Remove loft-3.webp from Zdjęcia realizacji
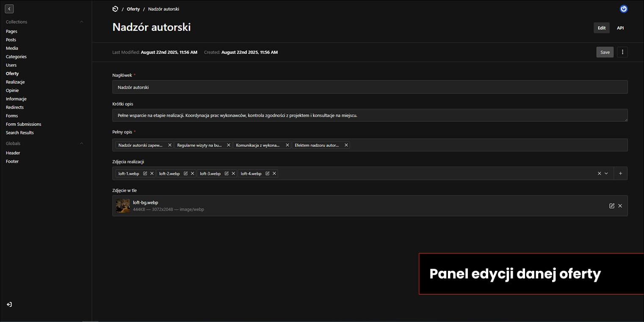Viewport: 644px width, 322px height. tap(233, 173)
